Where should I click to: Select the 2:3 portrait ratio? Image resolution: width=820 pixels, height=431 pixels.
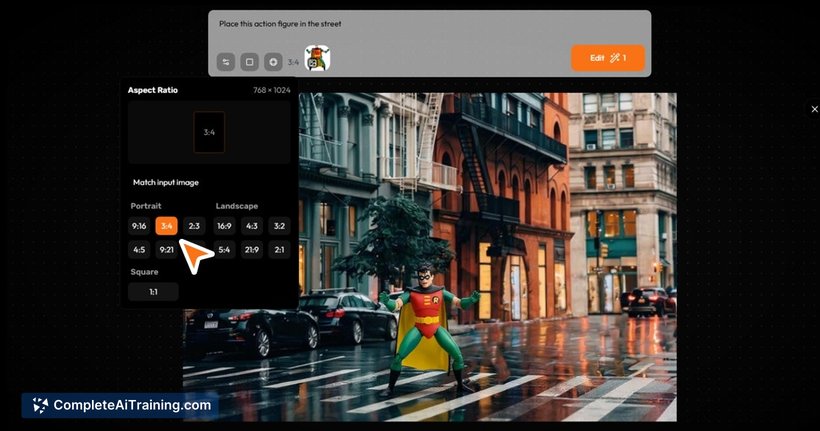194,226
